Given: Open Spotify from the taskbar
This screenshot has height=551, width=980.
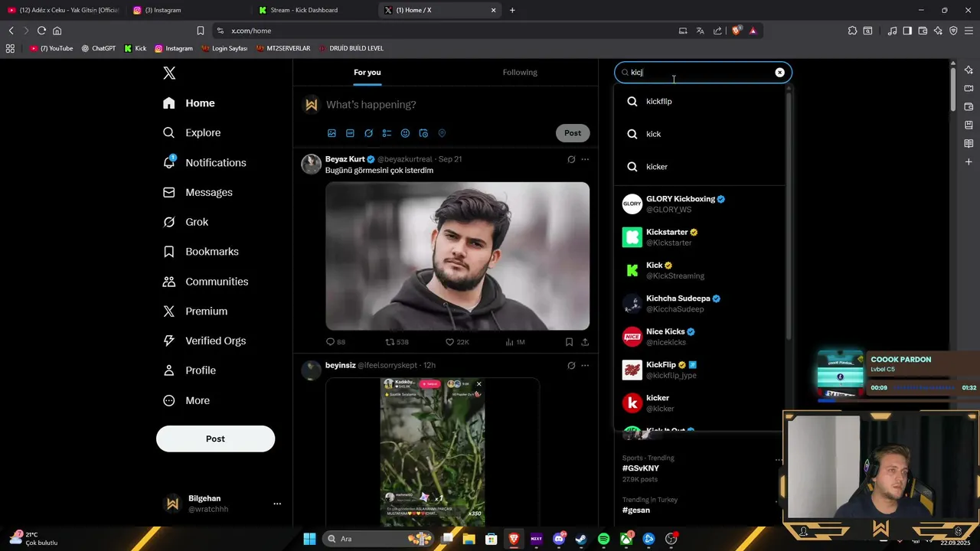Looking at the screenshot, I should click(x=603, y=539).
